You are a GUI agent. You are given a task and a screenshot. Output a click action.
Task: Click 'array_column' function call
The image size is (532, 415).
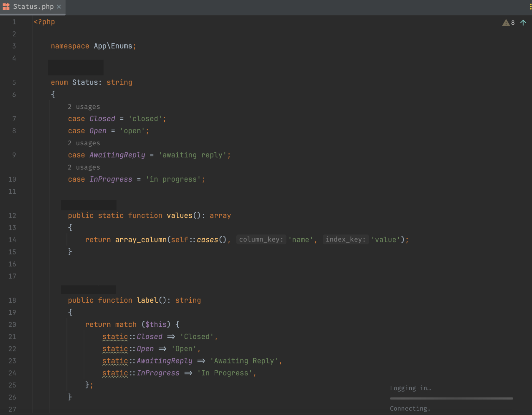(x=141, y=240)
